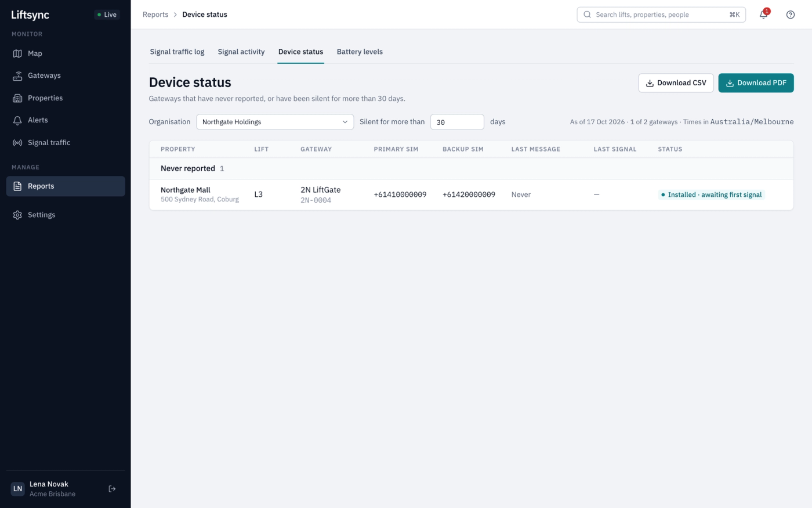The width and height of the screenshot is (812, 508).
Task: Click the Liftsync logo
Action: click(x=30, y=15)
